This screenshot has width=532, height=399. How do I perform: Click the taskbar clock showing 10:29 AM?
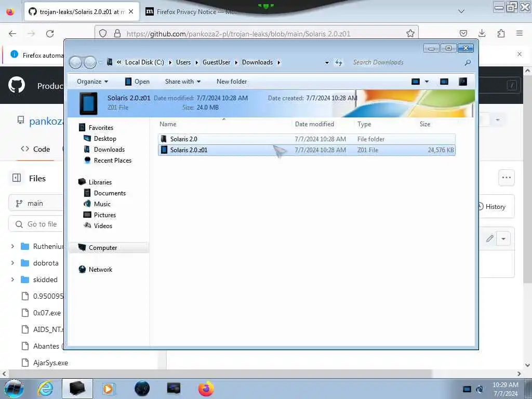[505, 385]
